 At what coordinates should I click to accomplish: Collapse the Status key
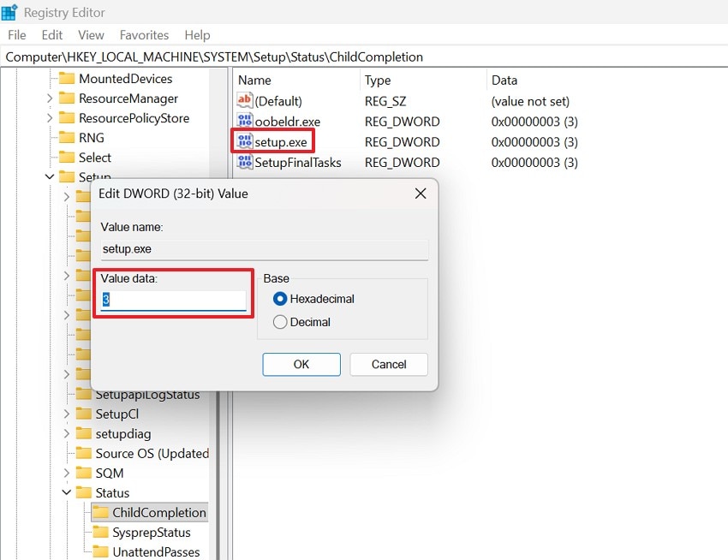click(x=67, y=492)
